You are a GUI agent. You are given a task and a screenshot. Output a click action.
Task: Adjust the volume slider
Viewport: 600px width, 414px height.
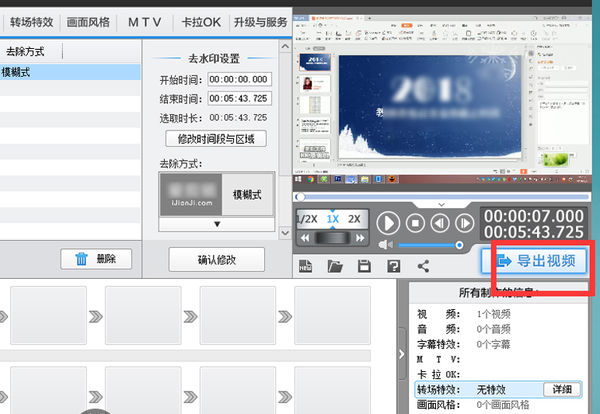[430, 245]
